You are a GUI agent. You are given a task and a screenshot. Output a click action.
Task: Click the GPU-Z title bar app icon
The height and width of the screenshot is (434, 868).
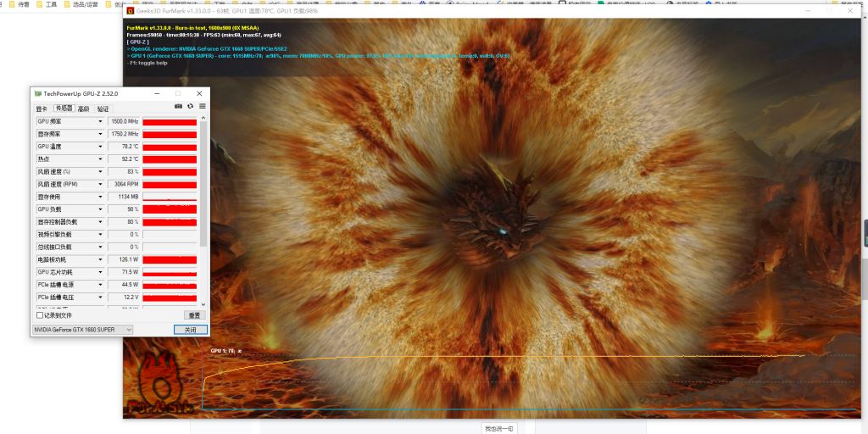[x=36, y=93]
